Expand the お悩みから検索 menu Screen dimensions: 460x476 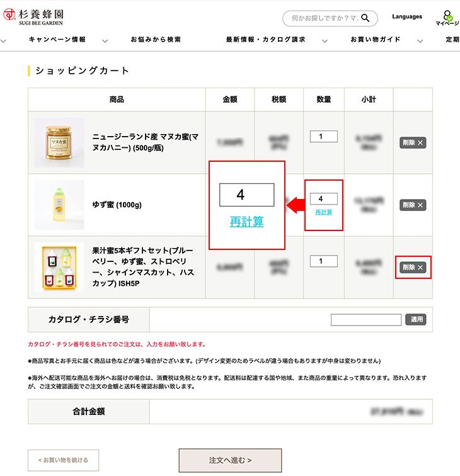pos(156,40)
